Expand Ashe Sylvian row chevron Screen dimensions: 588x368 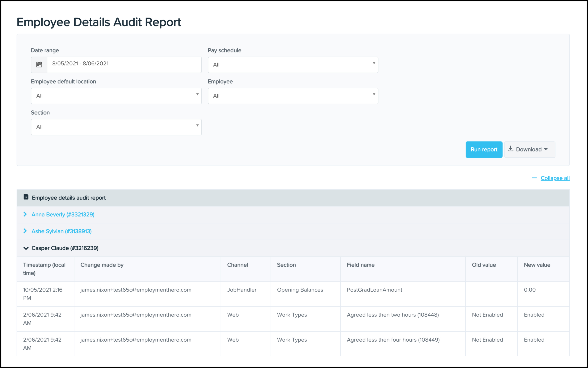[25, 231]
